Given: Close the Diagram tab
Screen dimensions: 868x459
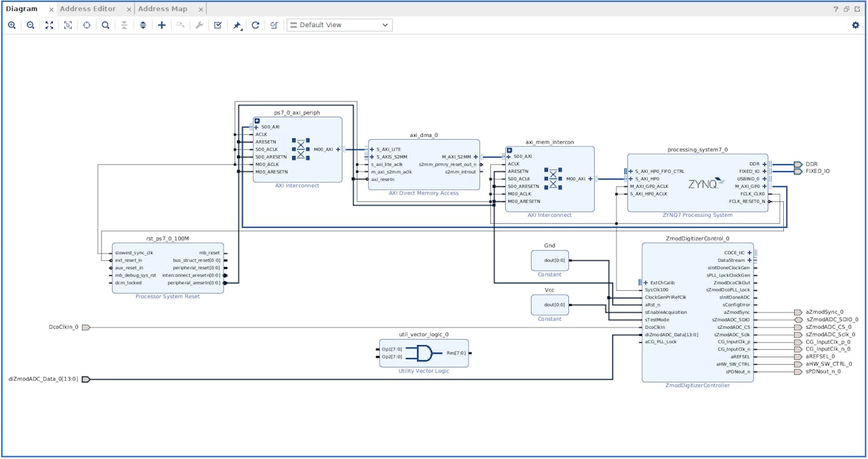Looking at the screenshot, I should [x=51, y=9].
